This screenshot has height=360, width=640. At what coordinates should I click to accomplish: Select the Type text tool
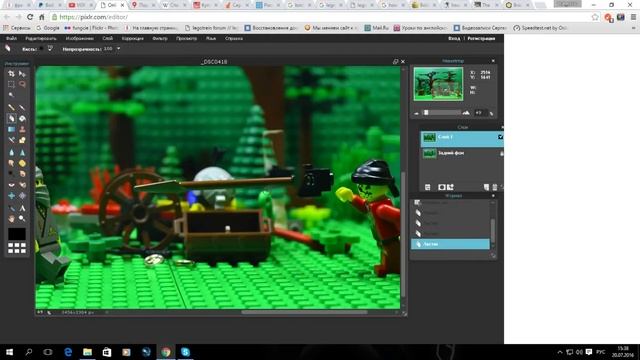[x=22, y=208]
